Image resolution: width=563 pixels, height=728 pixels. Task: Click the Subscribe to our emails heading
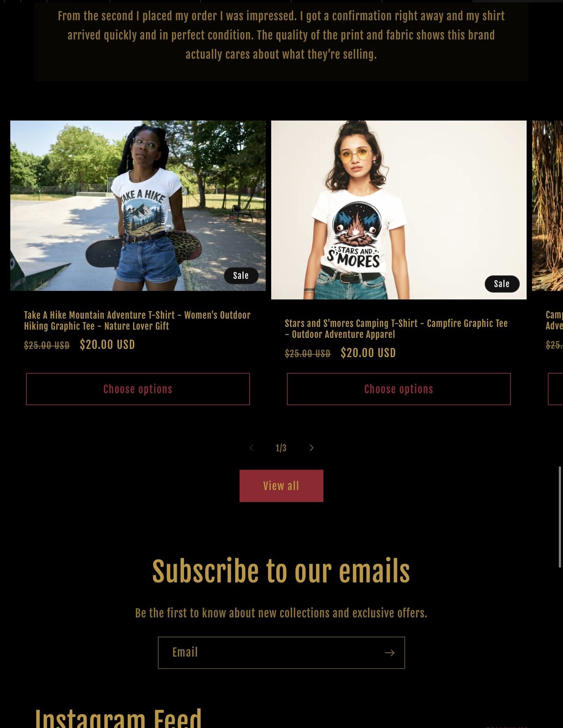pos(281,571)
